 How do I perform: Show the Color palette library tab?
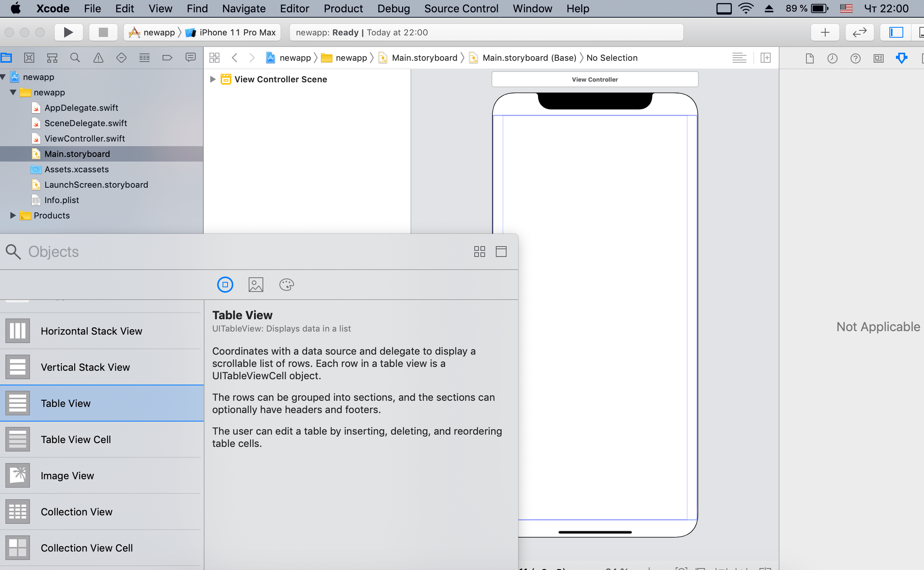click(287, 285)
